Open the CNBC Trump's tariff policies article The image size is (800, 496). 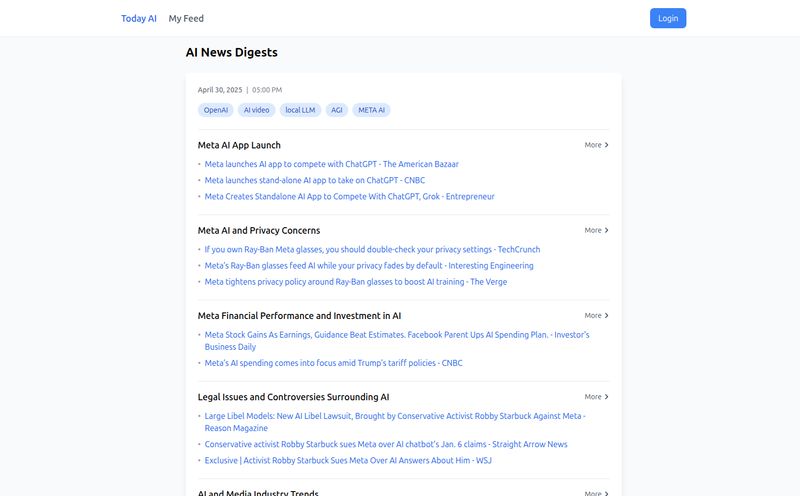click(x=334, y=363)
